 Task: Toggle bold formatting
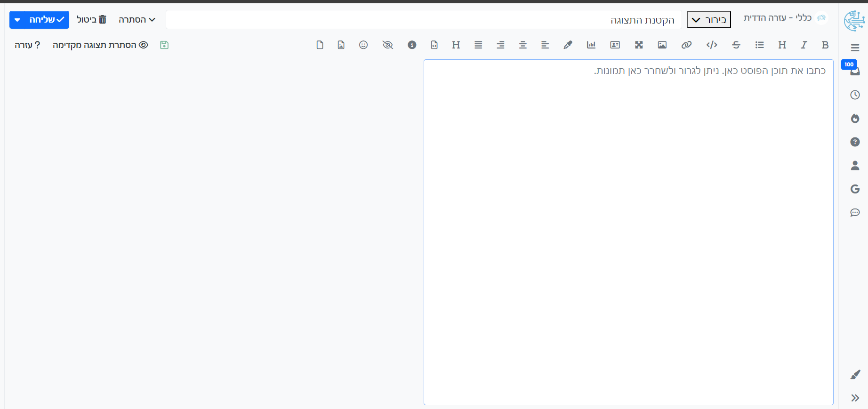[x=825, y=45]
